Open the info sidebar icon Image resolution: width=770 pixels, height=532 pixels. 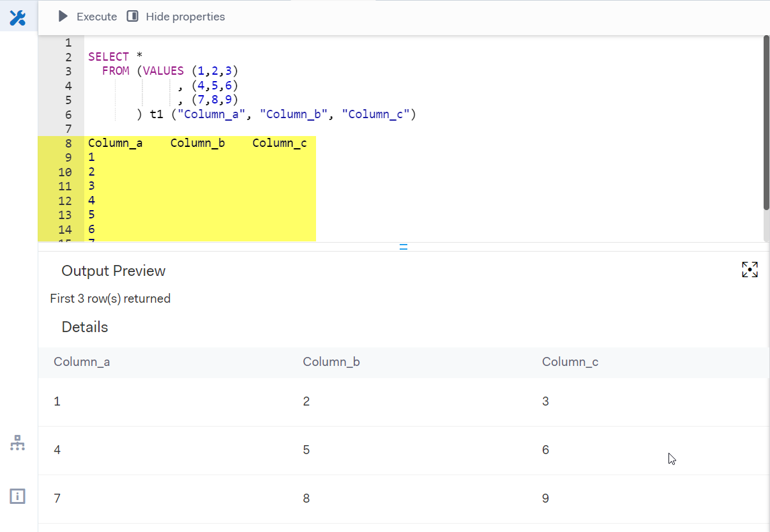pos(18,496)
